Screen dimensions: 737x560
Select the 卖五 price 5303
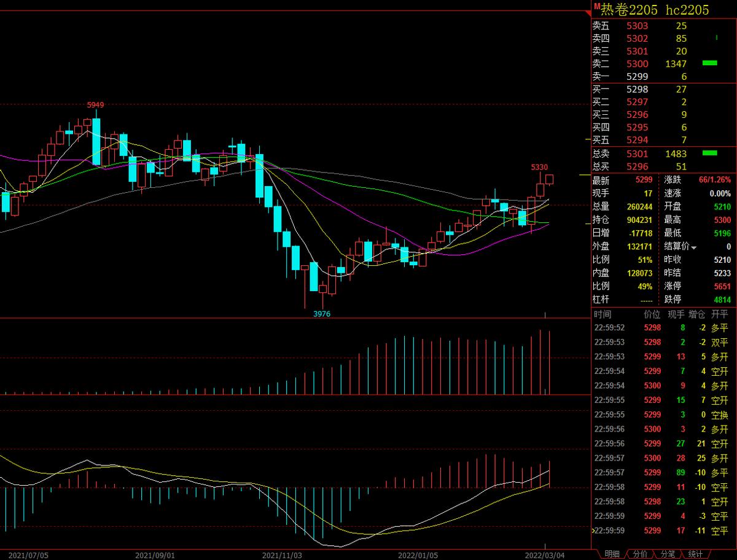click(x=637, y=26)
